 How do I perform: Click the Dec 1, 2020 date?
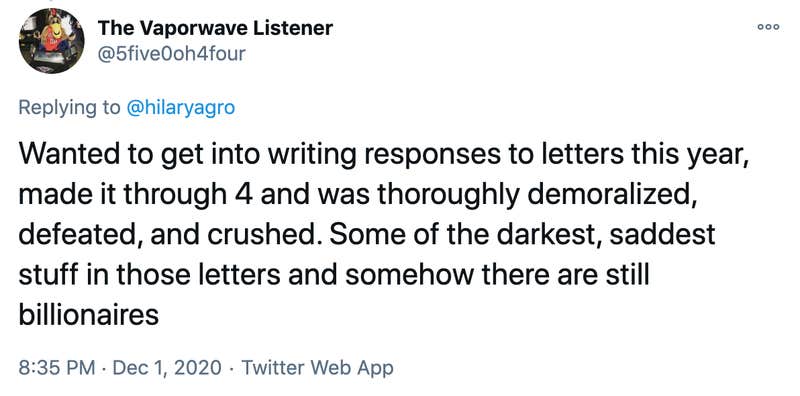tap(167, 367)
